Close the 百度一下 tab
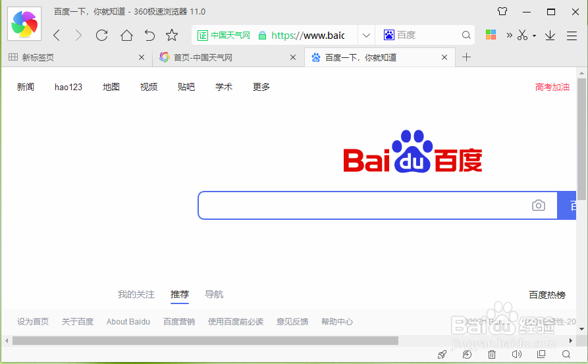The width and height of the screenshot is (588, 364). pos(444,57)
